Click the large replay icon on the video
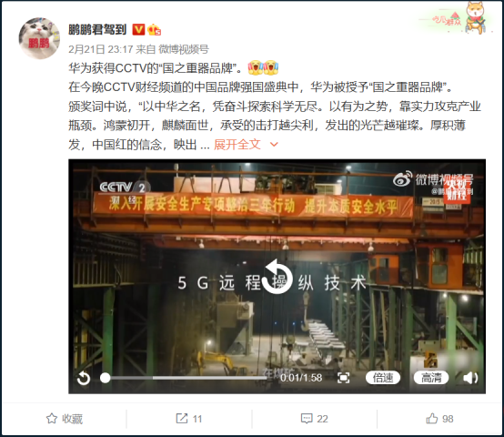The width and height of the screenshot is (504, 437). click(277, 277)
